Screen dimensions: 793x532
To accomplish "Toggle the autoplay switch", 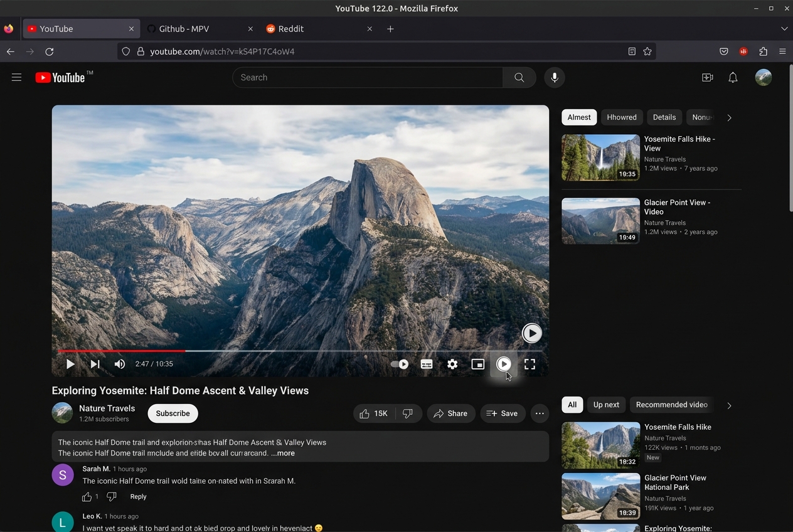I will point(400,364).
